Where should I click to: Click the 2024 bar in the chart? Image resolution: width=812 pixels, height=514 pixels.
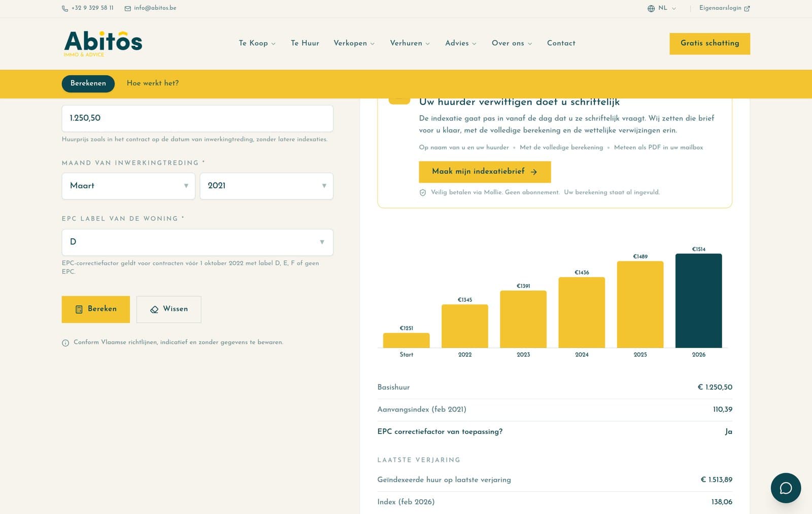[x=582, y=313]
